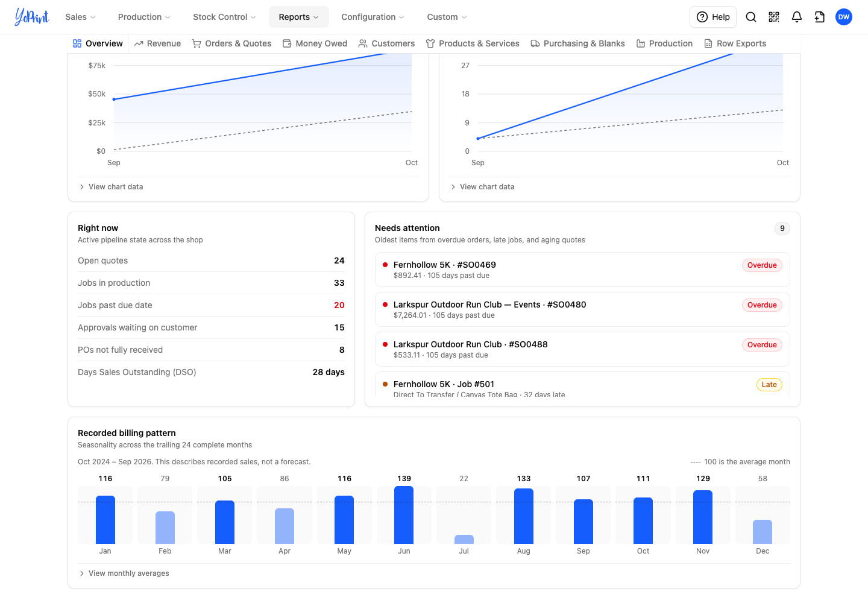The image size is (868, 603).
Task: Switch to the Row Exports tab
Action: click(735, 43)
